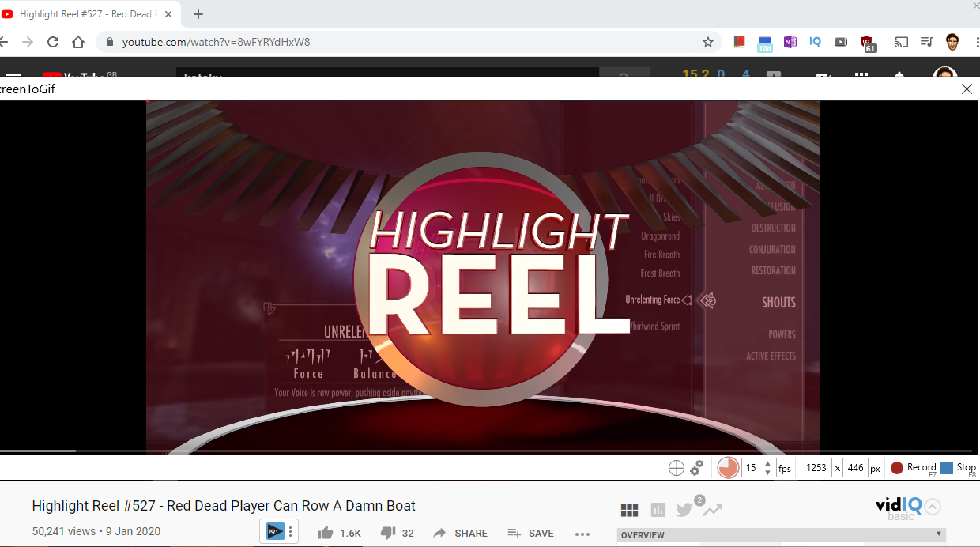
Task: Click the fps number input field
Action: 752,468
